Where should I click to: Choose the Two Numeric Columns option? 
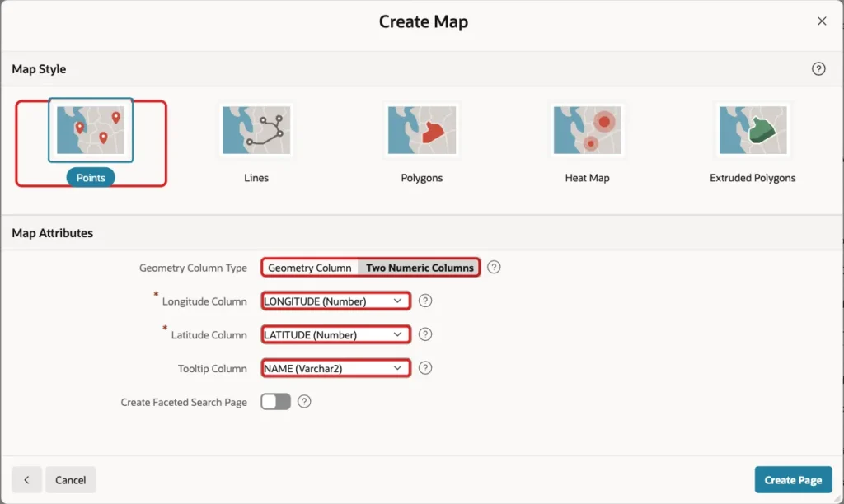(x=420, y=268)
